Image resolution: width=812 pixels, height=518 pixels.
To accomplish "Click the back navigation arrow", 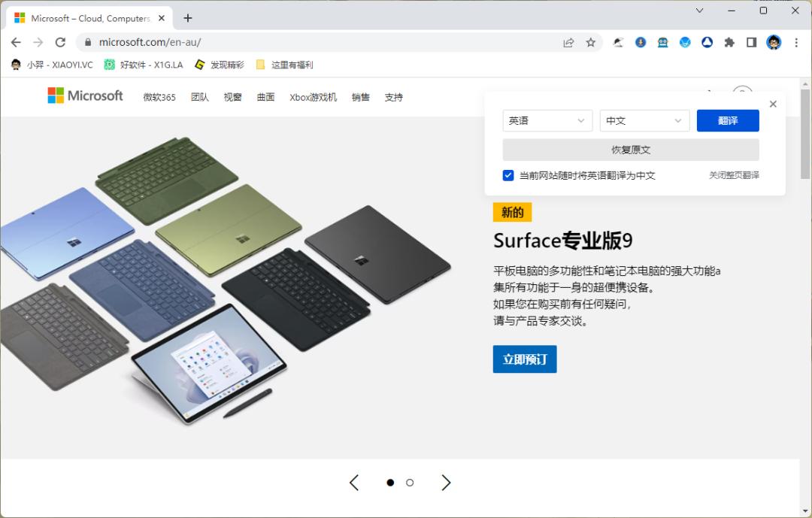I will [x=16, y=43].
